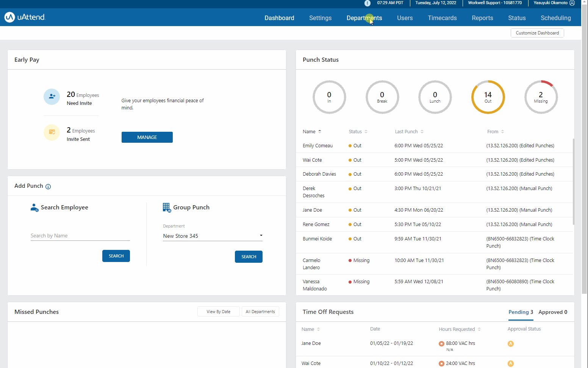The width and height of the screenshot is (588, 368).
Task: Open the All Departments filter
Action: pyautogui.click(x=260, y=311)
